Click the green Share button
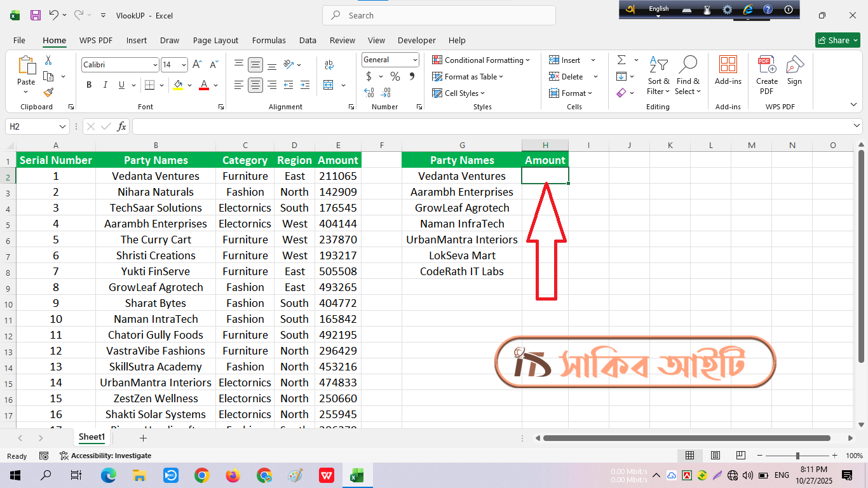The image size is (868, 488). pos(837,40)
